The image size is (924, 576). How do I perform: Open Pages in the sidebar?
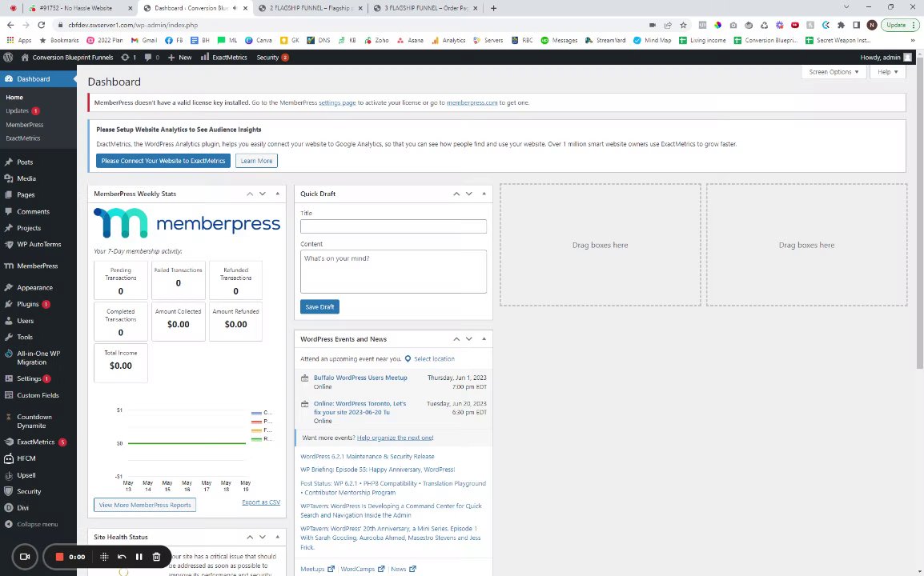pyautogui.click(x=26, y=195)
